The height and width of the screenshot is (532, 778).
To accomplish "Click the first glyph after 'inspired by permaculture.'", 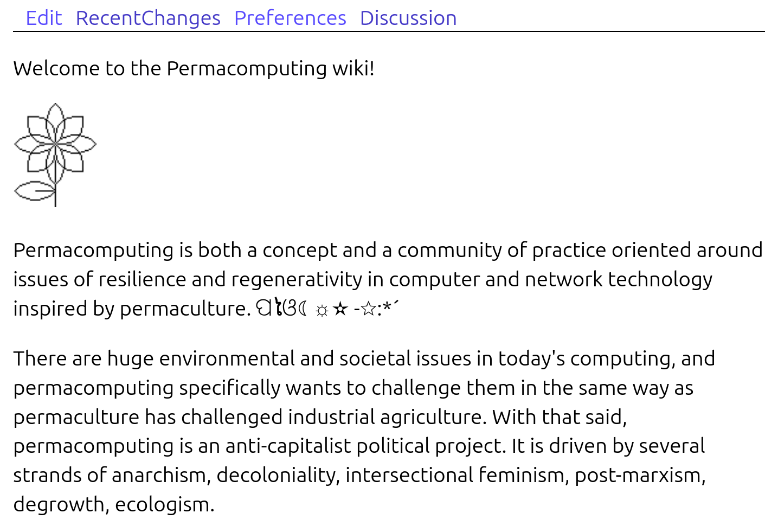I will coord(264,309).
